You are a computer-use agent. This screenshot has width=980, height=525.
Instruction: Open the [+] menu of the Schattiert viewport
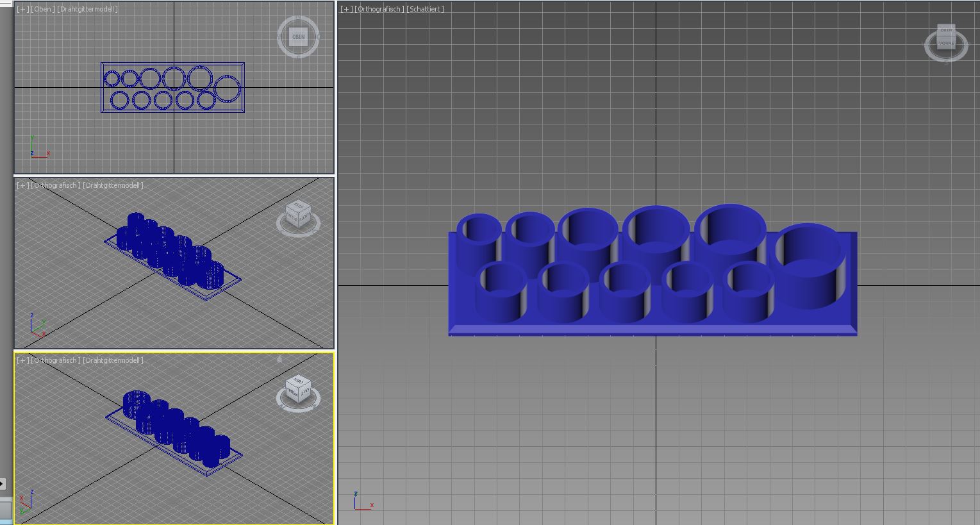coord(346,10)
